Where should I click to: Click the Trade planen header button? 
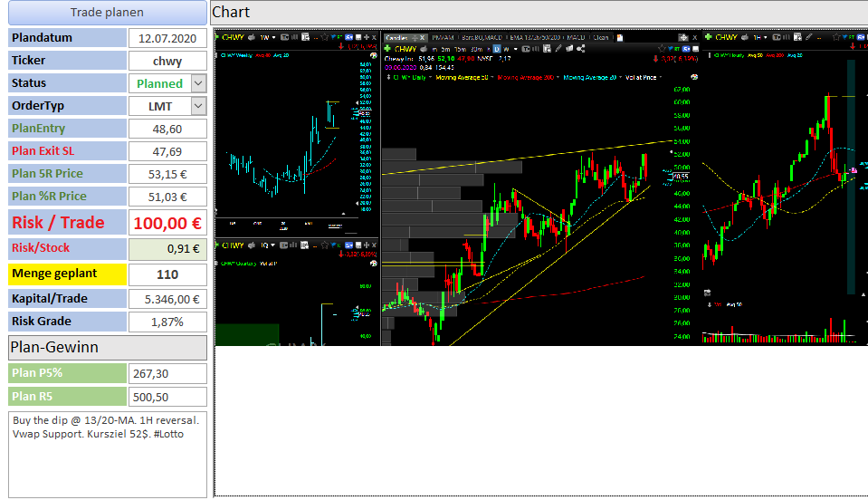point(108,12)
